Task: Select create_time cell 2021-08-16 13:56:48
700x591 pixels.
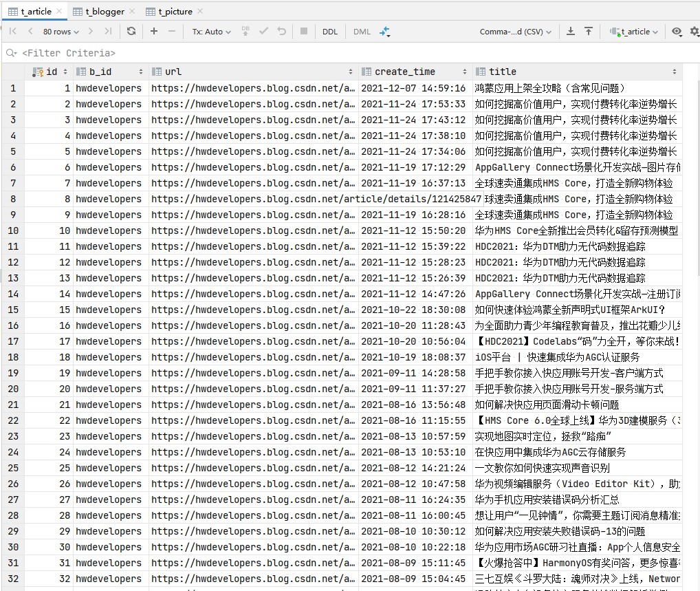Action: (x=415, y=405)
